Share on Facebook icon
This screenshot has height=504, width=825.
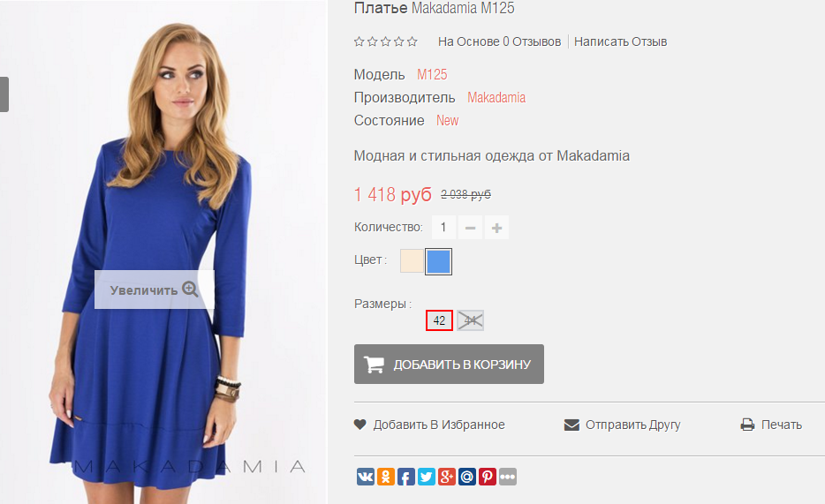coord(405,477)
